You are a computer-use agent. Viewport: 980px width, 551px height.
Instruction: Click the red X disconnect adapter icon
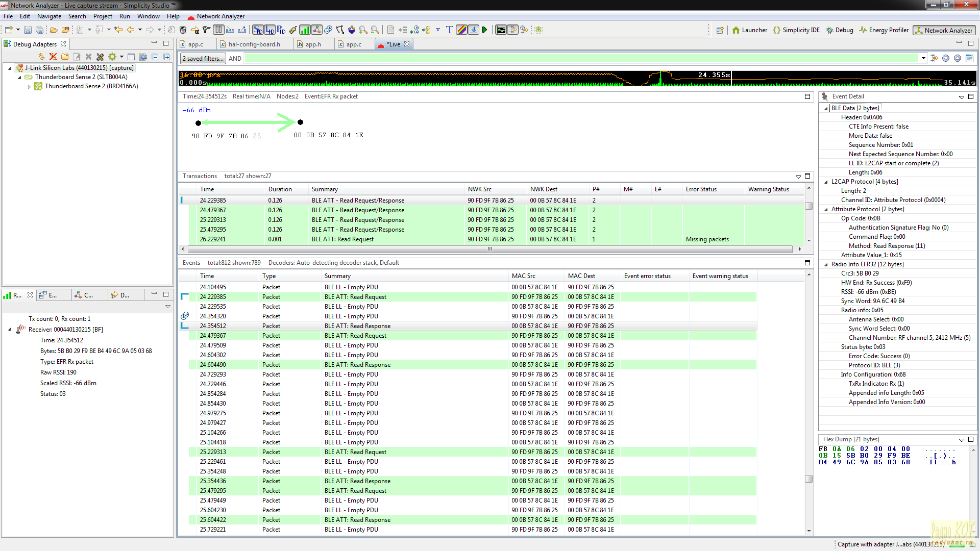[53, 57]
